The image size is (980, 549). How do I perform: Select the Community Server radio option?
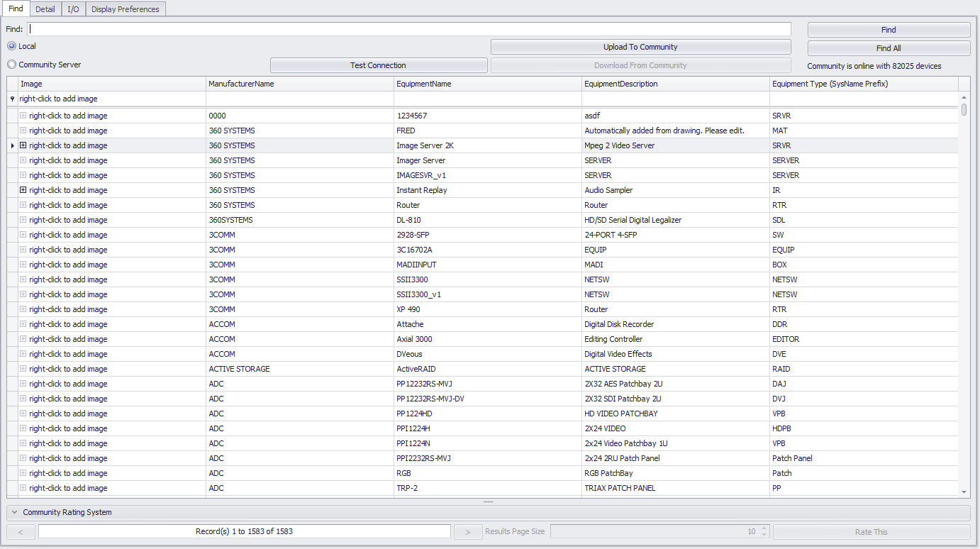point(12,65)
